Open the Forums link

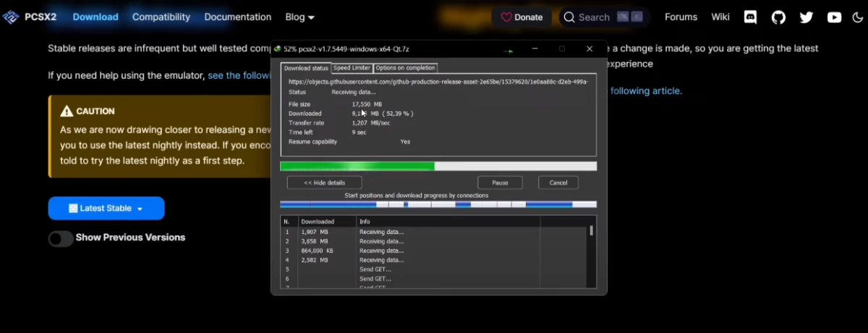pyautogui.click(x=681, y=17)
